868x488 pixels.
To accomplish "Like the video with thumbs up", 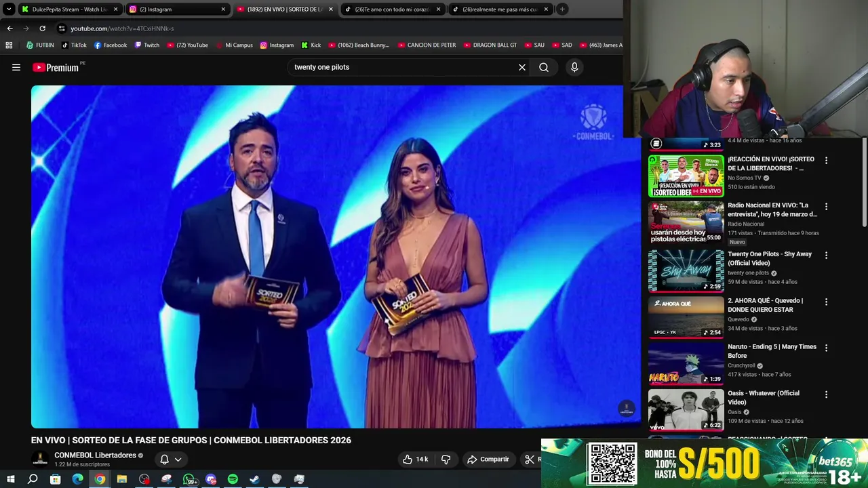I will pyautogui.click(x=408, y=460).
